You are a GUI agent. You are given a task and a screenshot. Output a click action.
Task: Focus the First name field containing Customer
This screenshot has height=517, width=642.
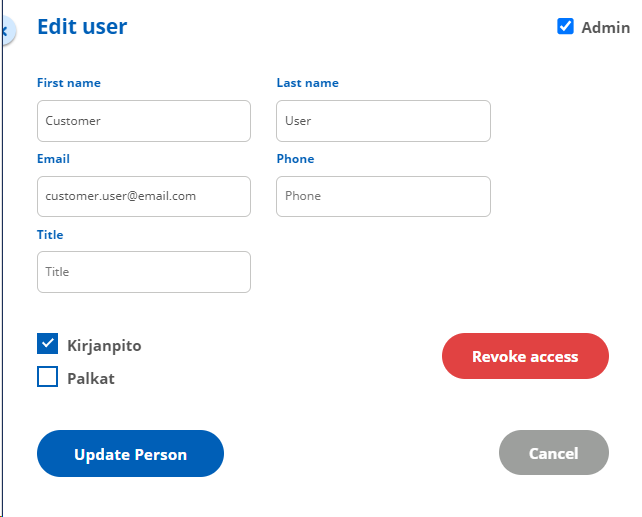(144, 121)
